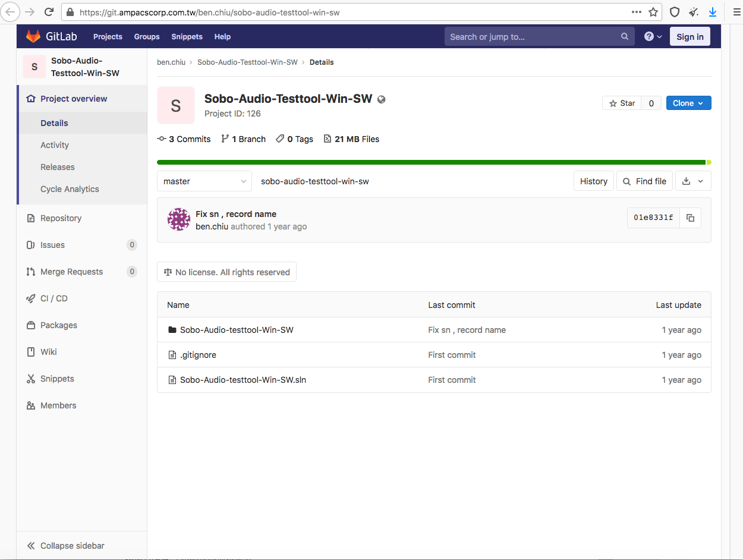
Task: Collapse the sidebar
Action: click(x=82, y=546)
